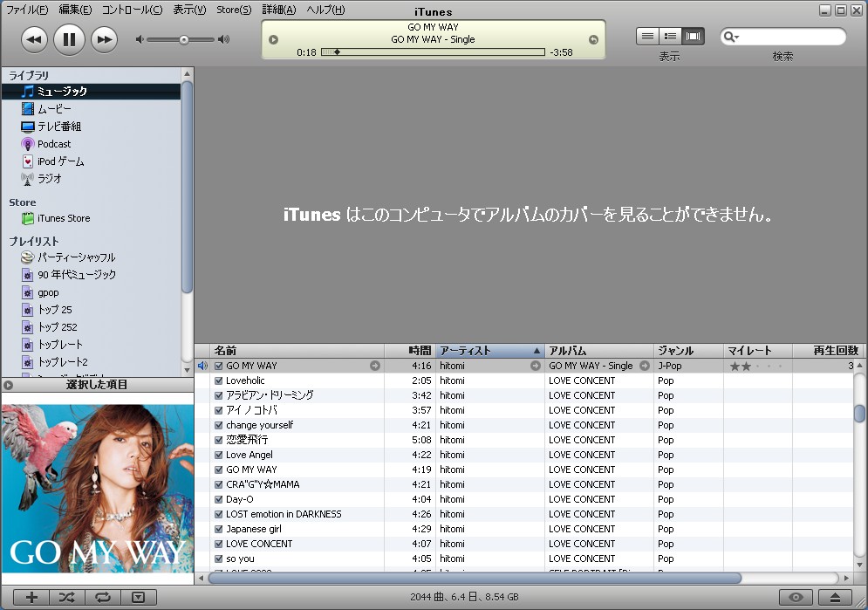
Task: Click the eject disc button
Action: pos(836,597)
